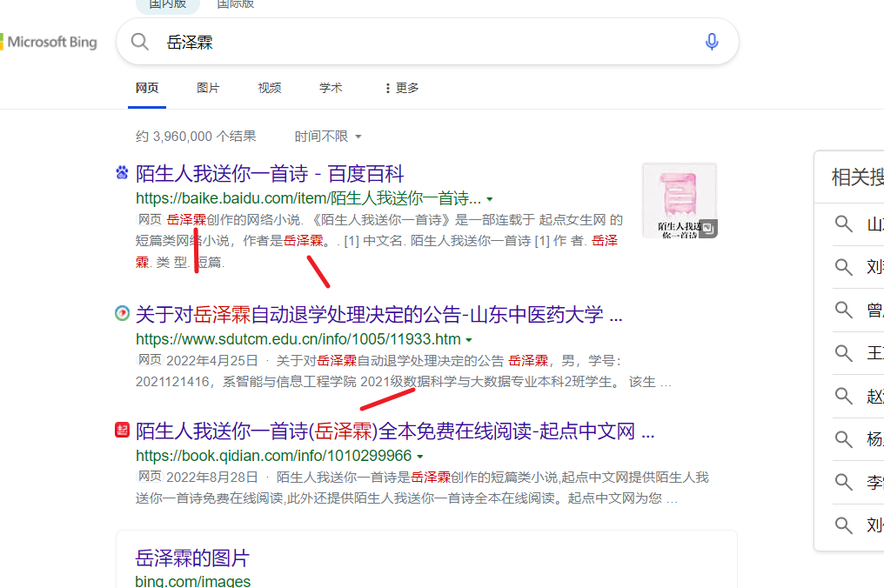884x588 pixels.
Task: Click related search icon beside 赵
Action: 843,396
